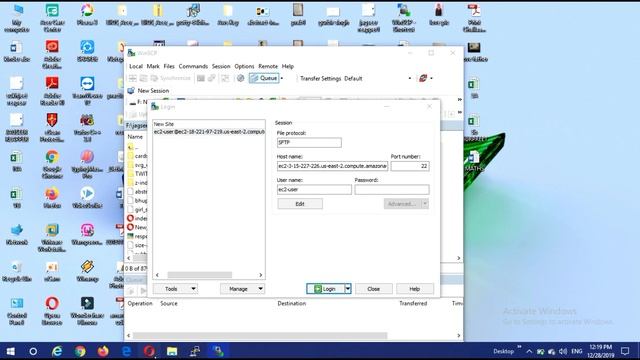Click the Synchronize toolbar icon

click(x=170, y=78)
